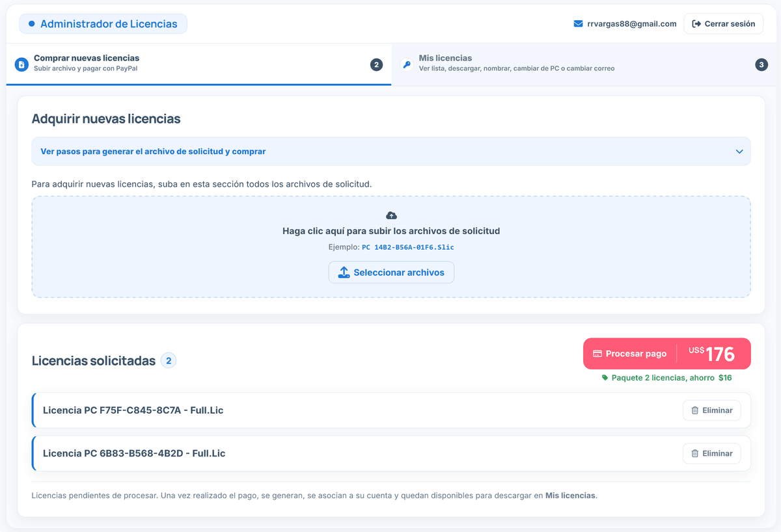Image resolution: width=781 pixels, height=532 pixels.
Task: Expand Ver pasos para generar el archivo
Action: click(x=391, y=152)
